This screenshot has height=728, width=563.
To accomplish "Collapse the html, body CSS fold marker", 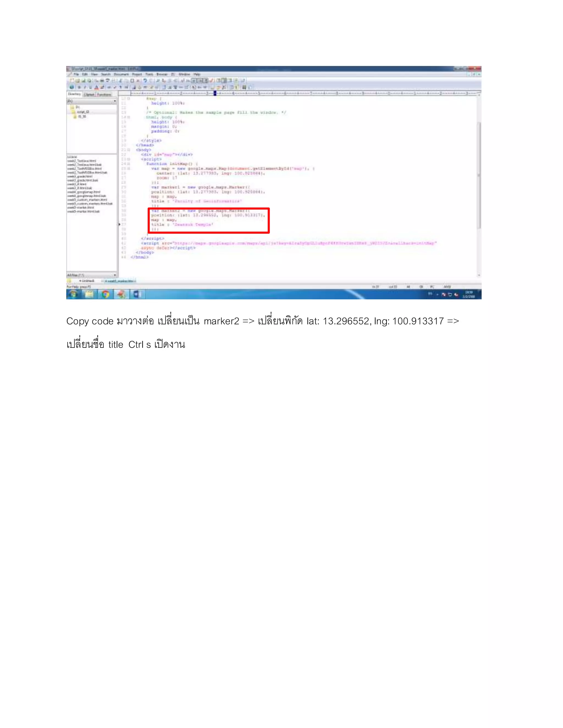I will coord(129,117).
